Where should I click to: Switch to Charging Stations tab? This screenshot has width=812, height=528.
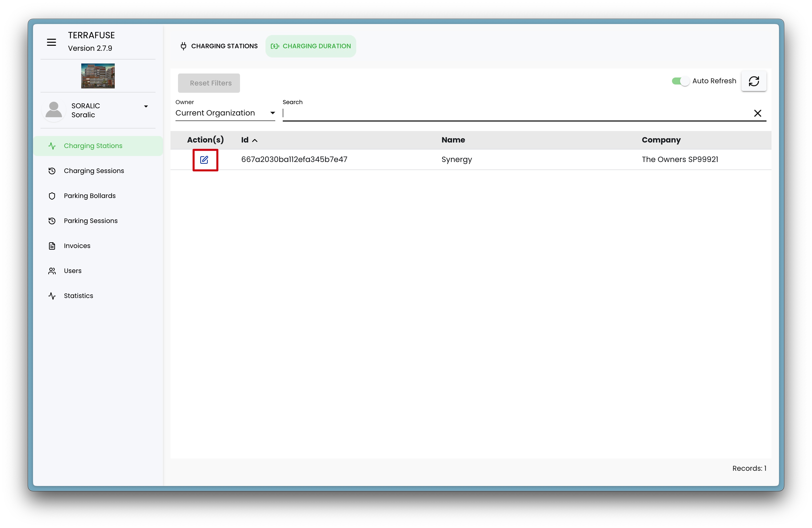click(x=219, y=46)
